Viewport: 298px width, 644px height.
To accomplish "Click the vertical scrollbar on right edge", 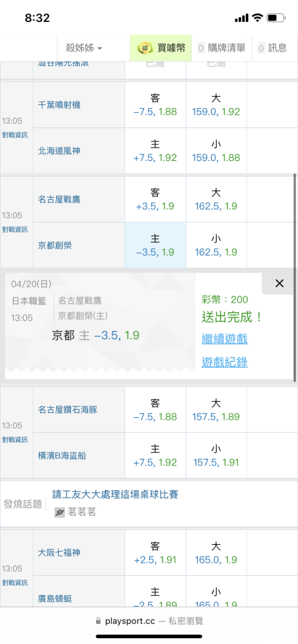I will click(295, 278).
